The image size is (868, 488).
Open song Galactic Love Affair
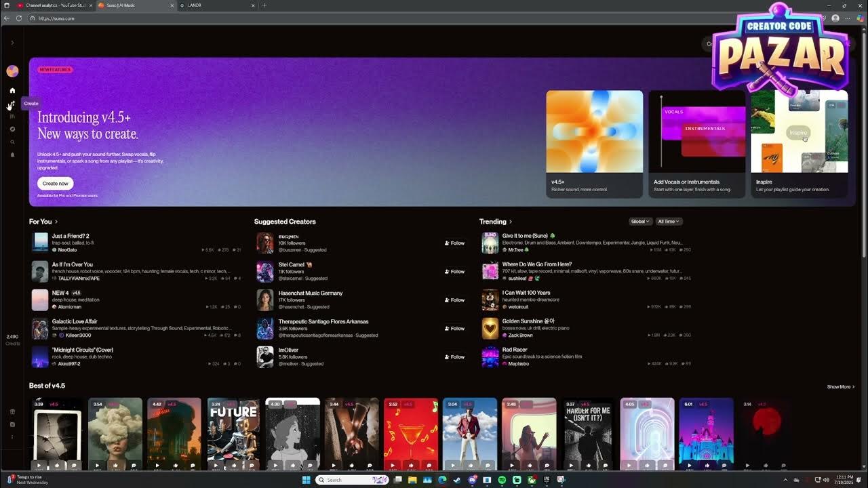tap(75, 321)
